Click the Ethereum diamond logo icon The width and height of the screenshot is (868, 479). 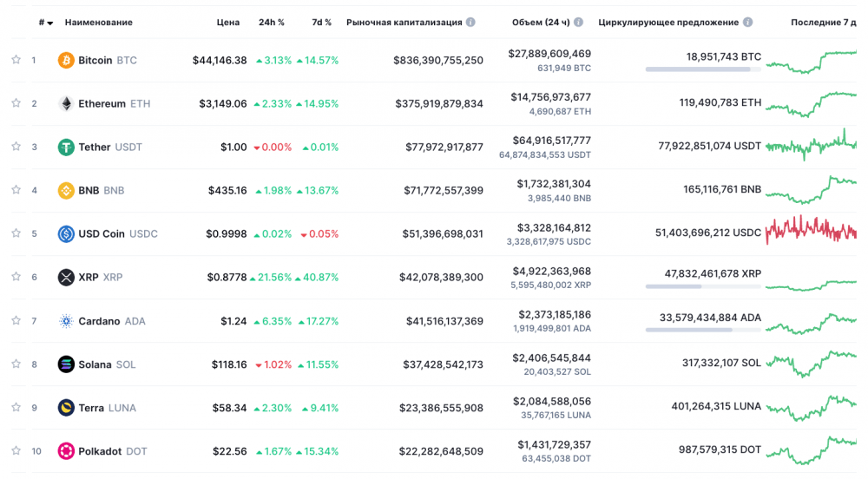click(x=66, y=103)
